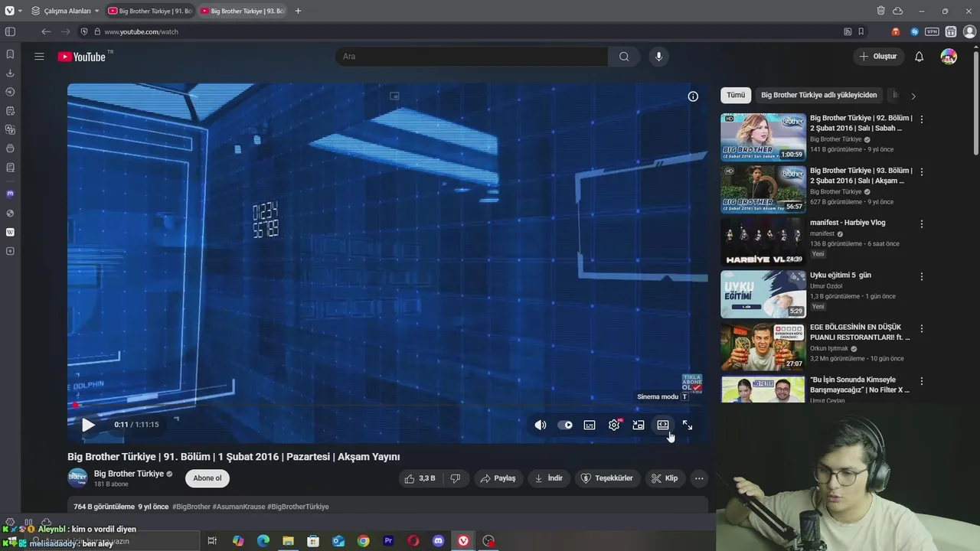Open the downloads panel in sidebar
The width and height of the screenshot is (980, 551).
click(x=10, y=73)
